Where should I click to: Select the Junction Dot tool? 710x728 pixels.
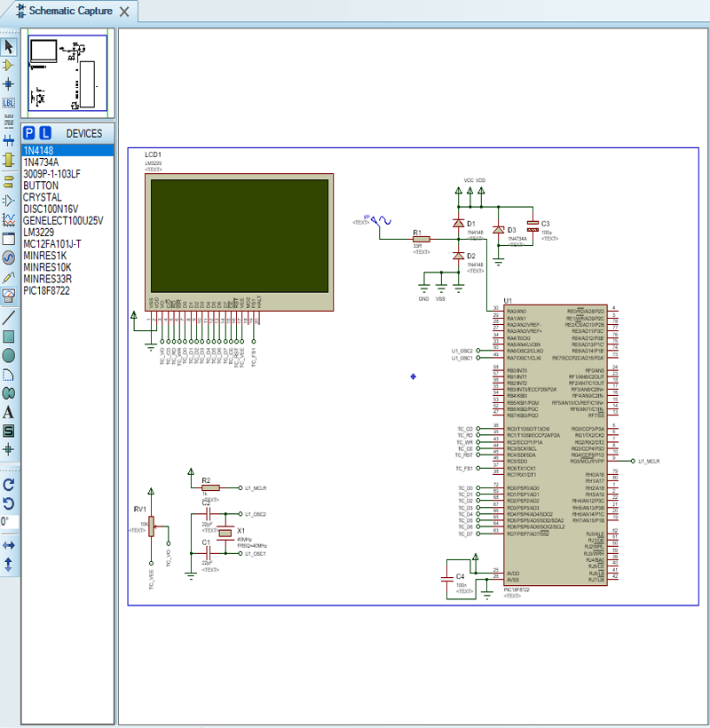coord(9,83)
